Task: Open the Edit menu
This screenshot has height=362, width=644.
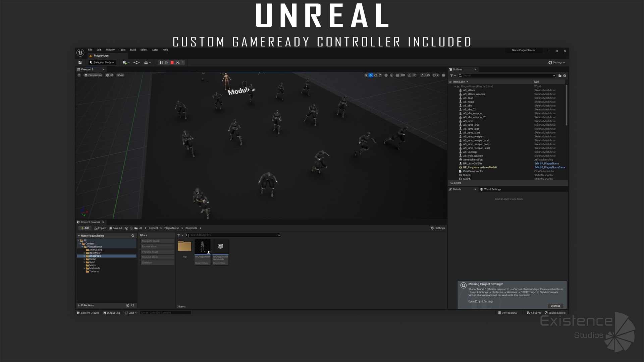Action: click(x=99, y=50)
